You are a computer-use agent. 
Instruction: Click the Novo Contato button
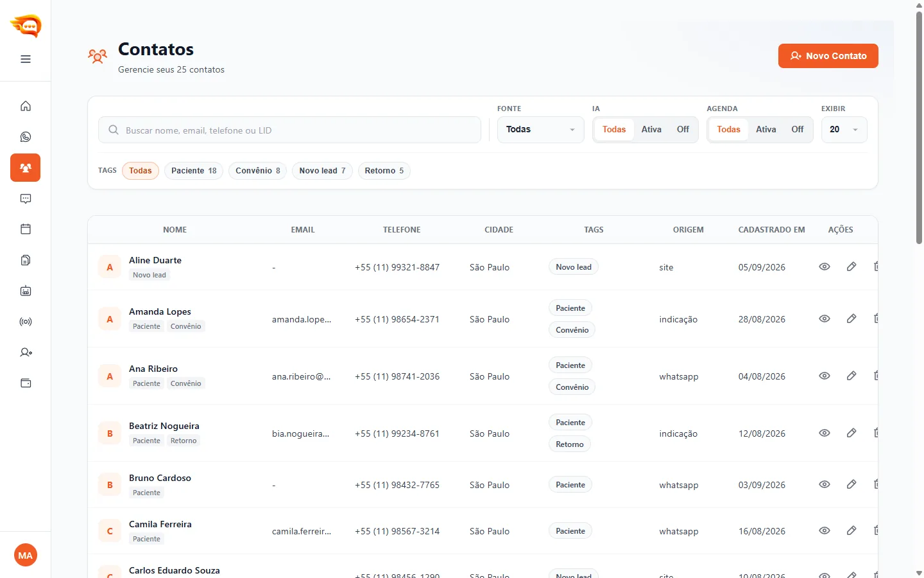[x=828, y=56]
